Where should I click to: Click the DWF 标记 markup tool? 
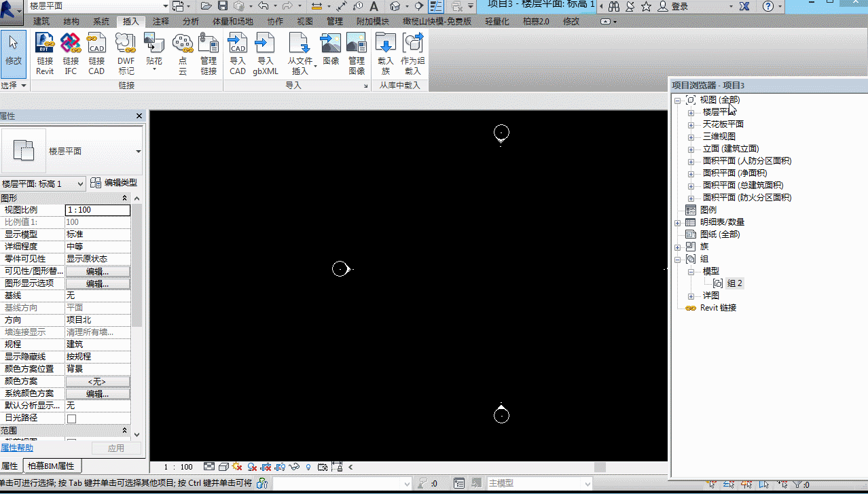click(x=126, y=53)
